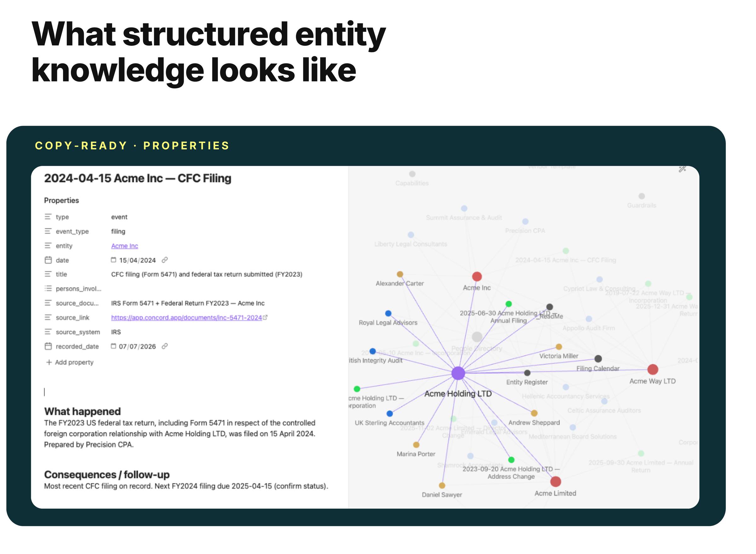Click the link icon beside date 15/04/2024
The image size is (756, 554).
(x=164, y=260)
